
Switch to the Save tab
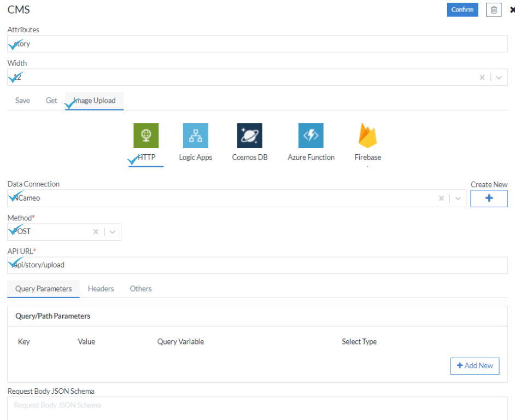(22, 101)
